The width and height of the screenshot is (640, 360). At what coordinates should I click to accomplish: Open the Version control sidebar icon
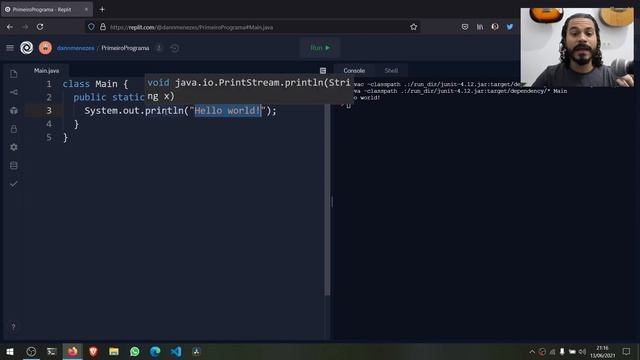(x=13, y=92)
